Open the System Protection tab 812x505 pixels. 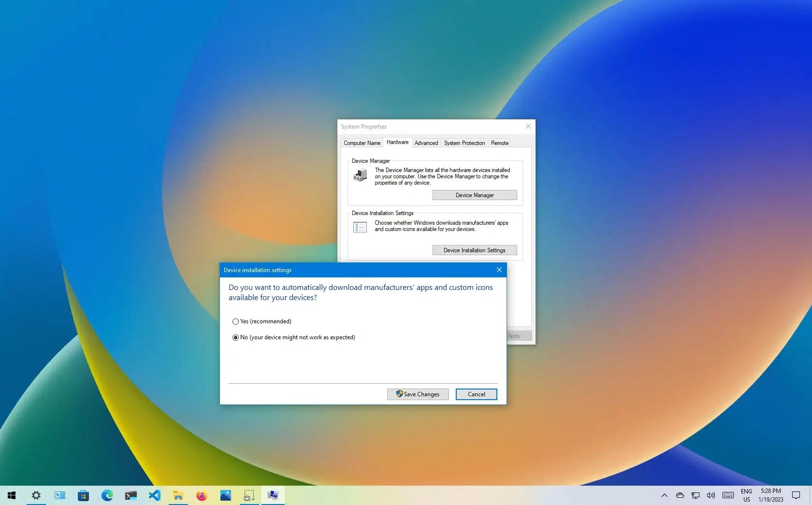(x=464, y=143)
